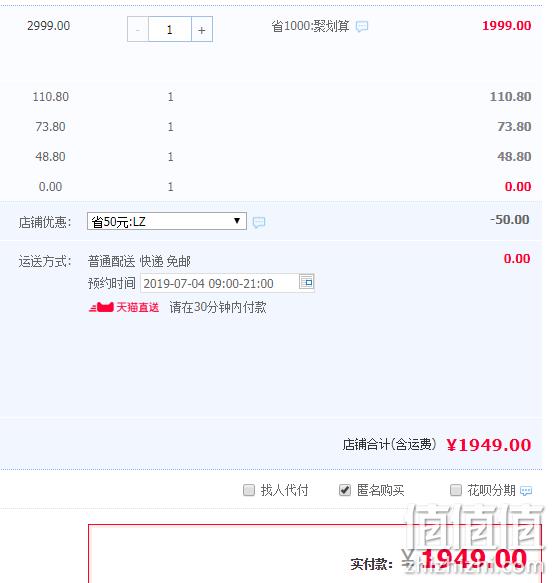Open the info bubble next to 聚划算 discount
The width and height of the screenshot is (554, 583).
tap(362, 26)
